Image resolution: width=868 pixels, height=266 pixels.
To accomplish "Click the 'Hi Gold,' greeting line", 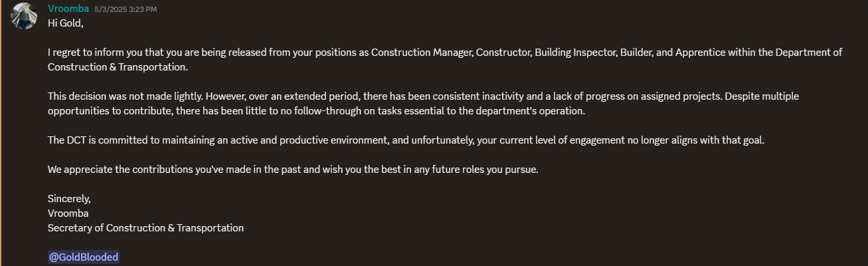I will 65,23.
